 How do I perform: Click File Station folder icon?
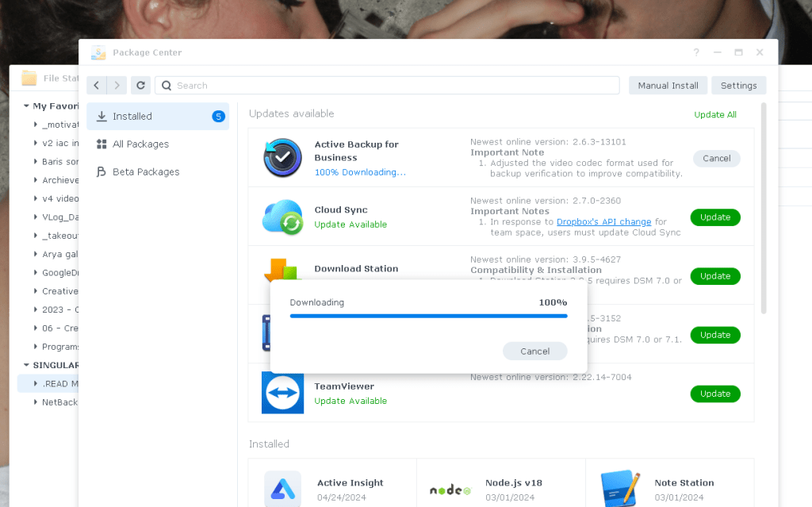pyautogui.click(x=29, y=79)
